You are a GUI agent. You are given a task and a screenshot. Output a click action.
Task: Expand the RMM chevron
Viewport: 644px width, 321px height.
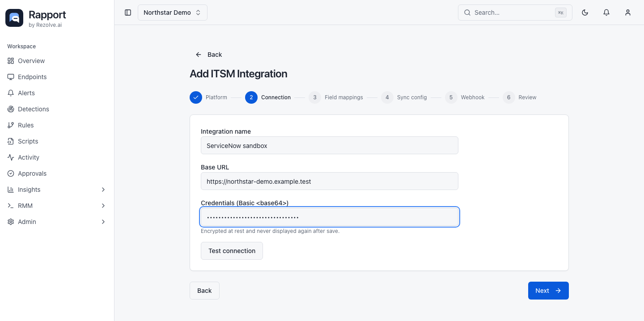click(103, 206)
